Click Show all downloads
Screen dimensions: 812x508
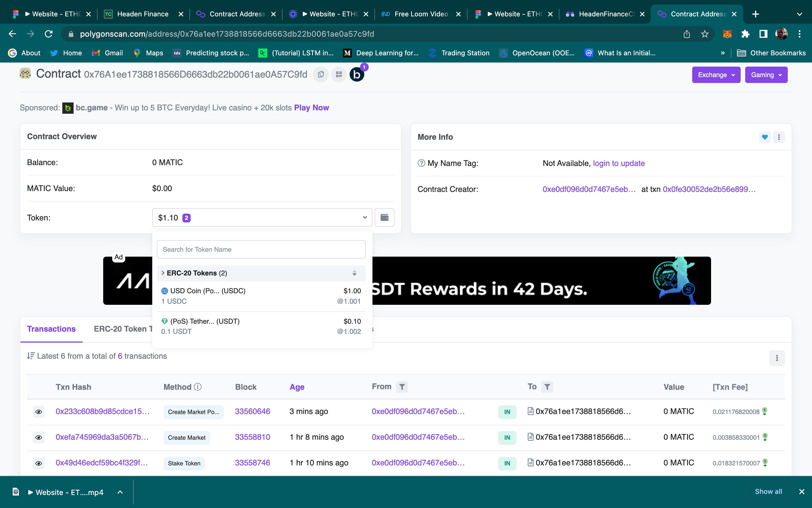coord(768,492)
